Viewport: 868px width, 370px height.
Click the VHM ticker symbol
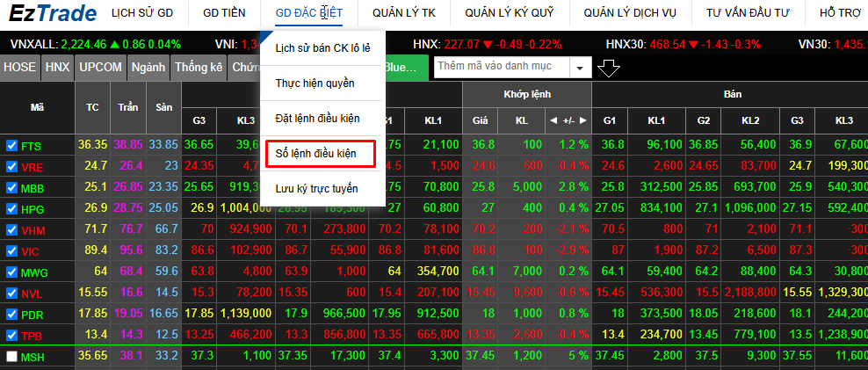coord(33,231)
